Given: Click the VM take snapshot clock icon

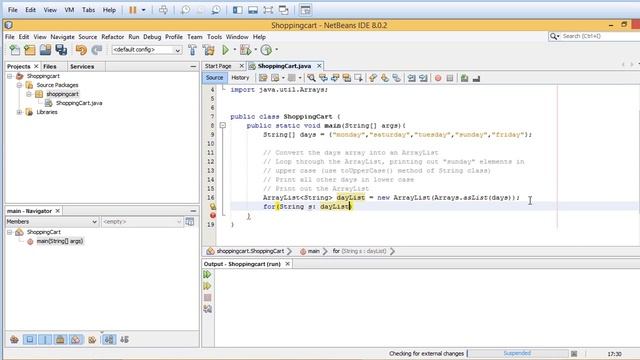Looking at the screenshot, I should [185, 10].
